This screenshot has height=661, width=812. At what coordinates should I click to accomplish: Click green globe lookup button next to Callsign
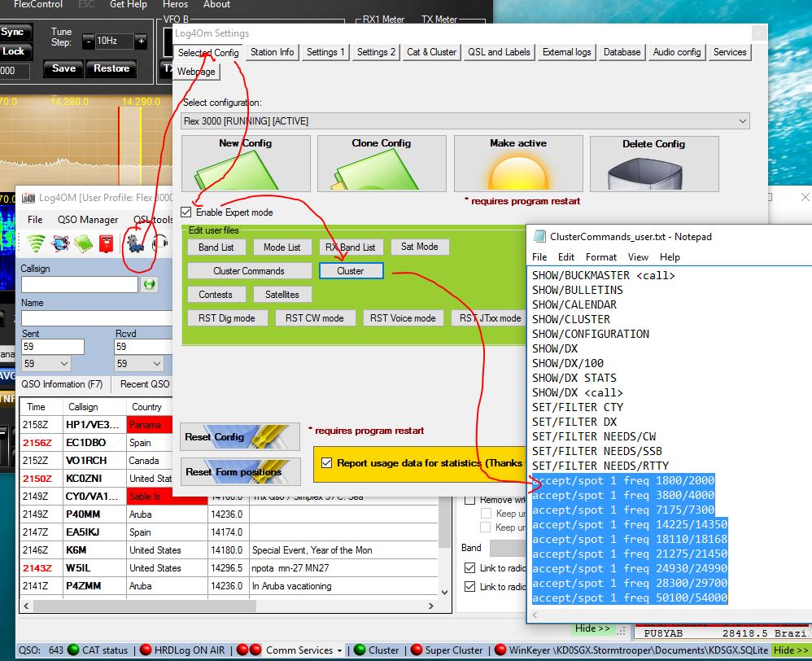point(150,284)
